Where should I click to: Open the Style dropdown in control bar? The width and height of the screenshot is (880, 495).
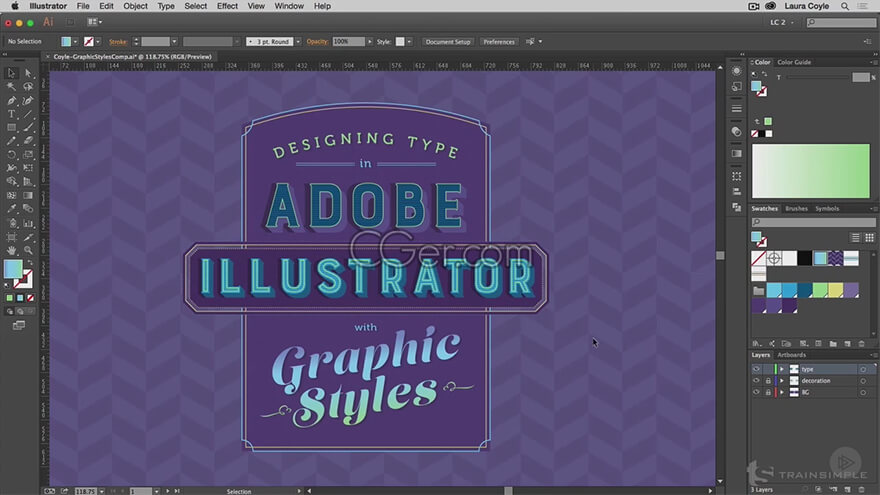409,42
